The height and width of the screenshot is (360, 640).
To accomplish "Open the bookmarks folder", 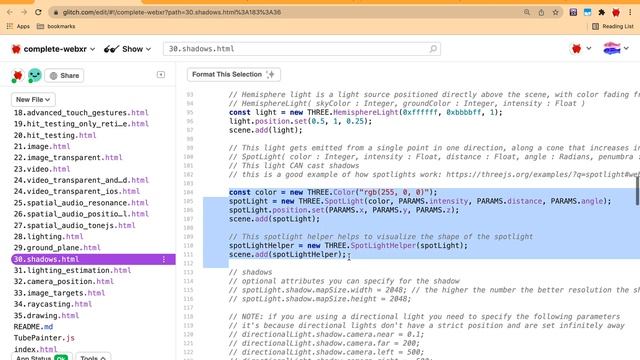I will coord(56,26).
